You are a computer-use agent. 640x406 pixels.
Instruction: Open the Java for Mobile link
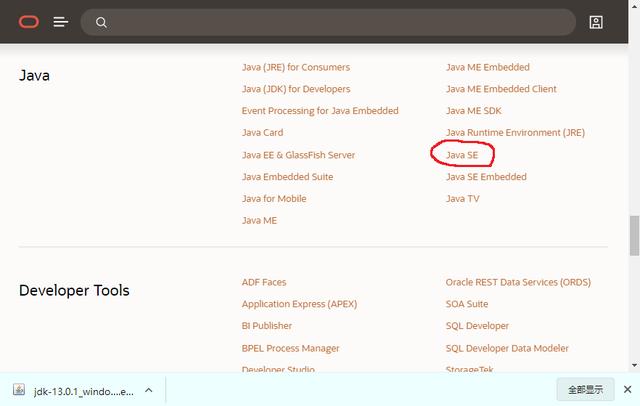pyautogui.click(x=274, y=199)
